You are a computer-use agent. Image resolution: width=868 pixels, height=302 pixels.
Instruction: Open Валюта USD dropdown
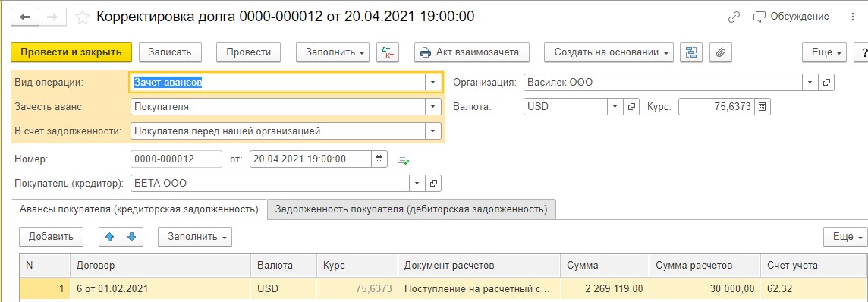615,107
